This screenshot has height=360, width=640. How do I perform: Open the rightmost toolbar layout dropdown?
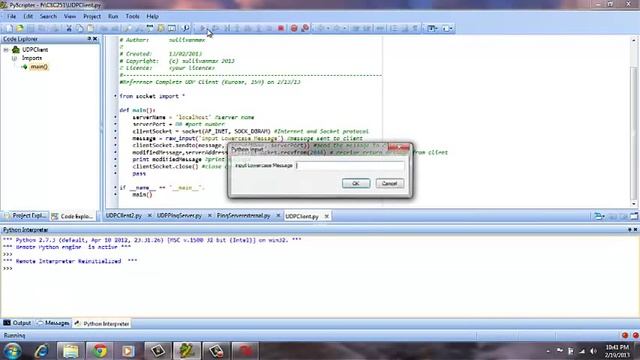click(447, 28)
